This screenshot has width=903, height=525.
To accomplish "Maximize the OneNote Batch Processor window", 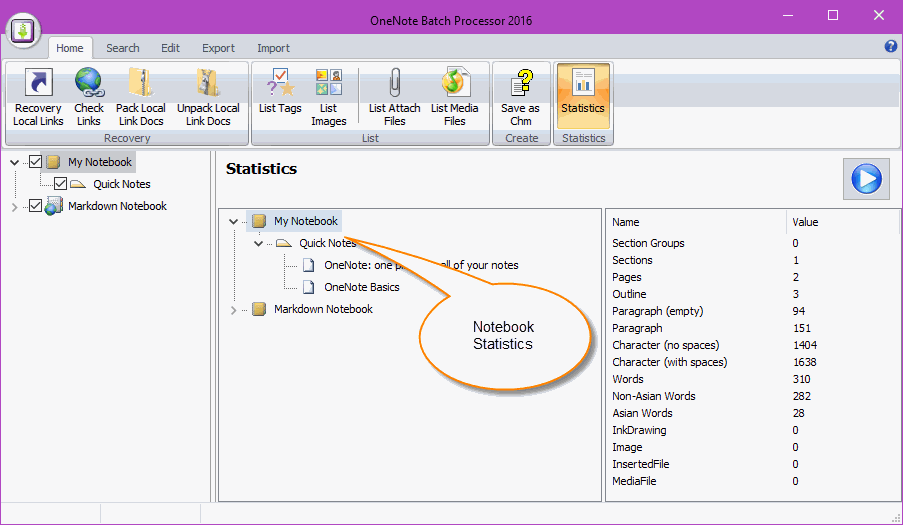I will click(x=833, y=16).
